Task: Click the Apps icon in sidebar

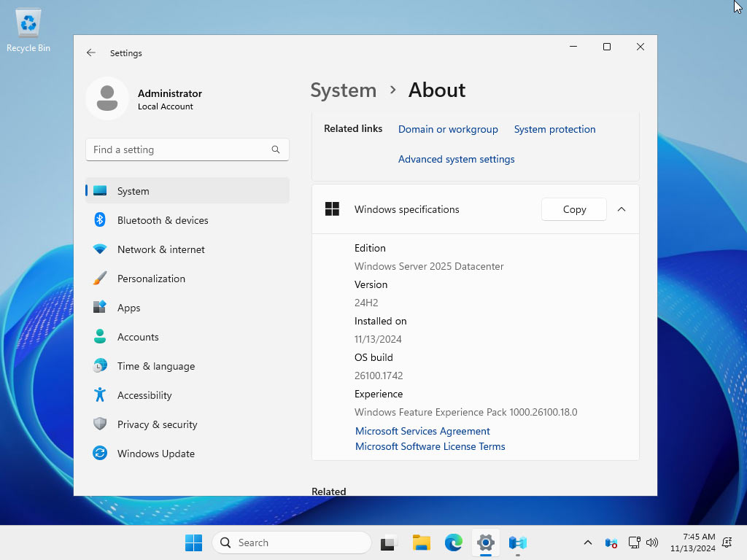Action: [x=100, y=308]
